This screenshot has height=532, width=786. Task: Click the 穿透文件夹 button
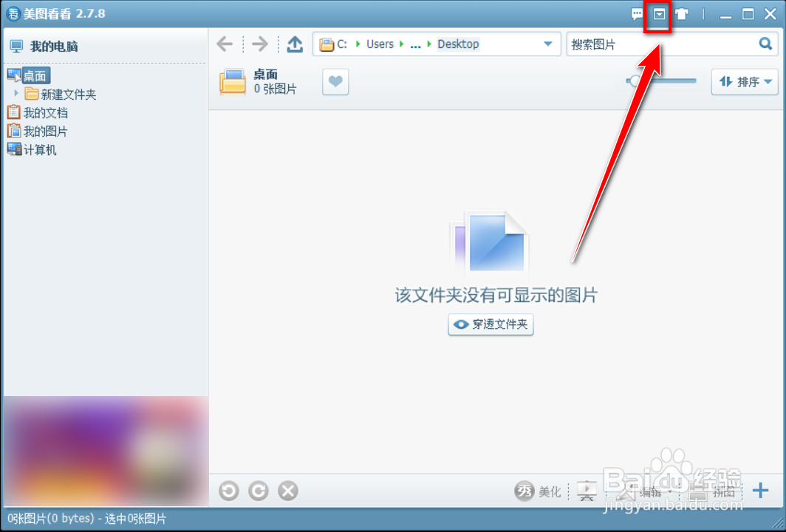click(x=491, y=324)
